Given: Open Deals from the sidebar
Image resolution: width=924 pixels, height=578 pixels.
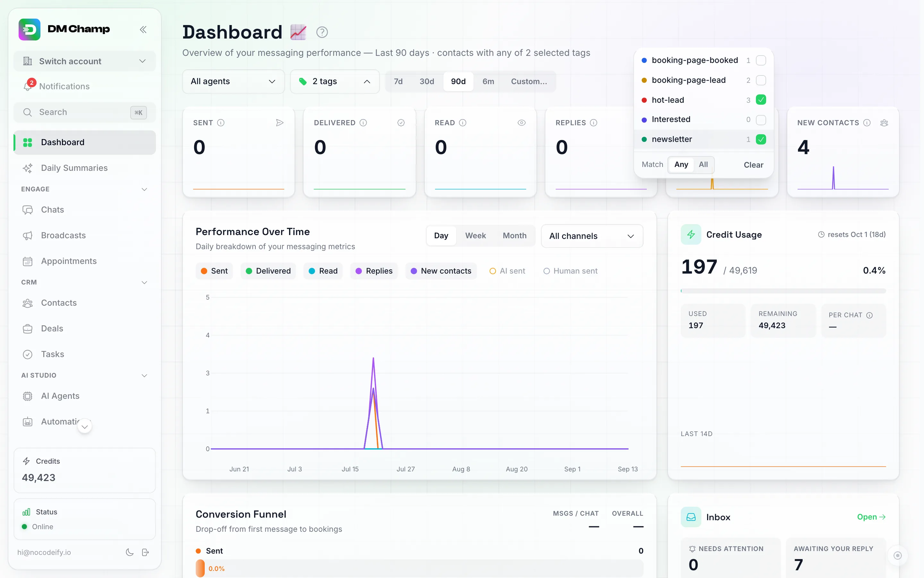Looking at the screenshot, I should (x=84, y=328).
